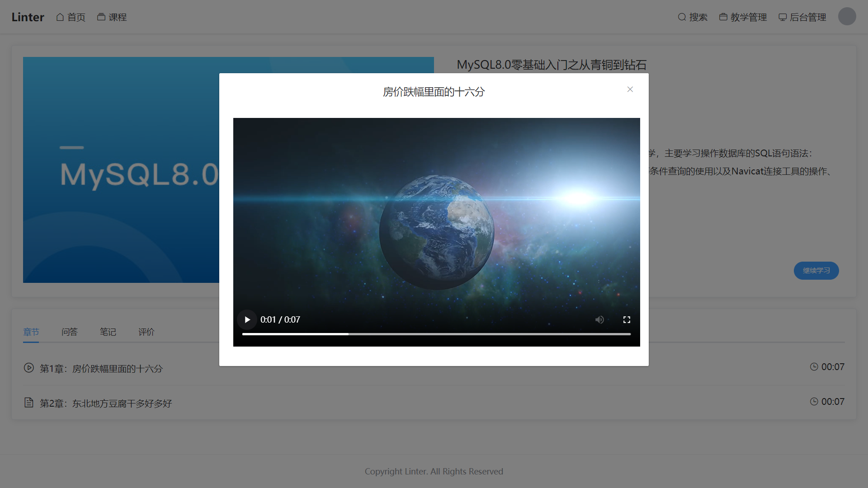Switch to the 评价 tab
Image resolution: width=868 pixels, height=488 pixels.
coord(146,332)
